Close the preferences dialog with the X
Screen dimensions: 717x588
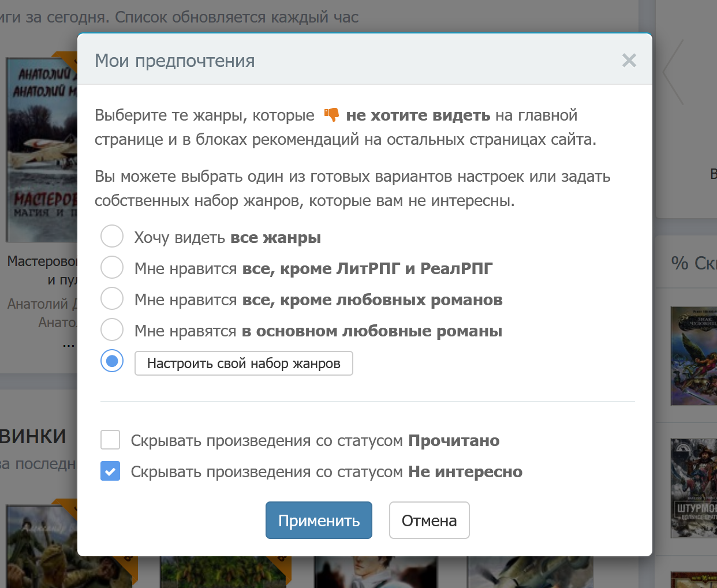coord(629,61)
